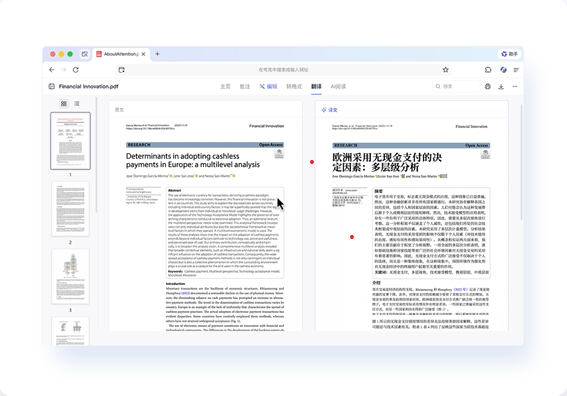Click the Open Access label in the original document
This screenshot has height=396, width=567.
tap(271, 145)
